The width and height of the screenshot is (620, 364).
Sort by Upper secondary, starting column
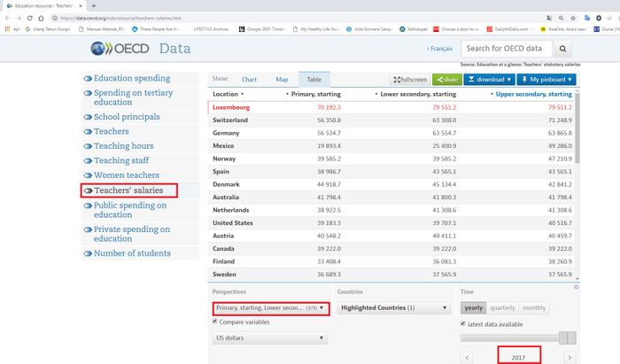[531, 94]
